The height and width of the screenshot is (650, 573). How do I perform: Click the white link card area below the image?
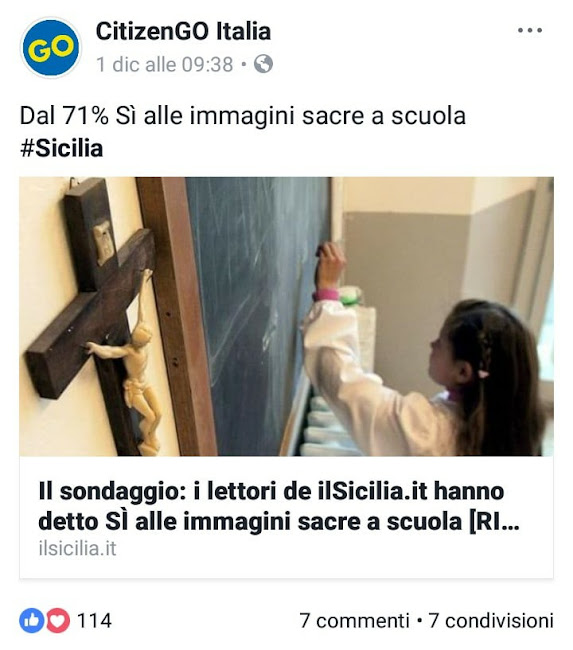coord(286,517)
